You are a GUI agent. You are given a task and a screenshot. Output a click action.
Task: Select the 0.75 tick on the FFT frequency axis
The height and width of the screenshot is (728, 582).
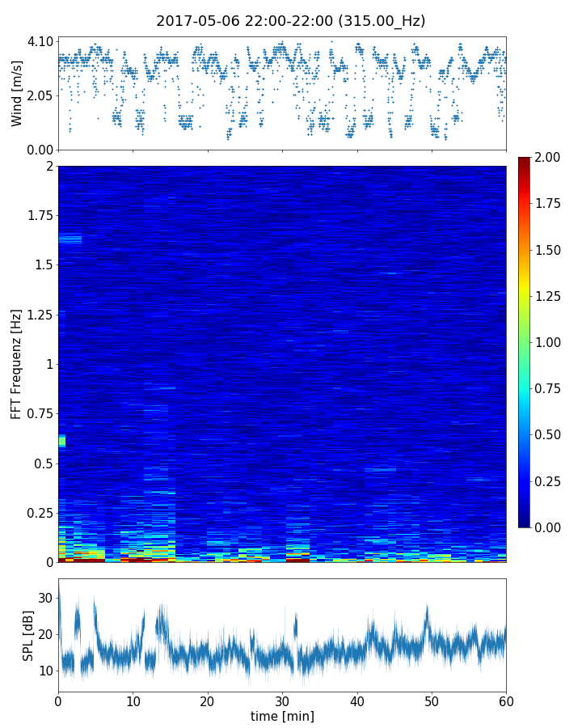pos(40,413)
